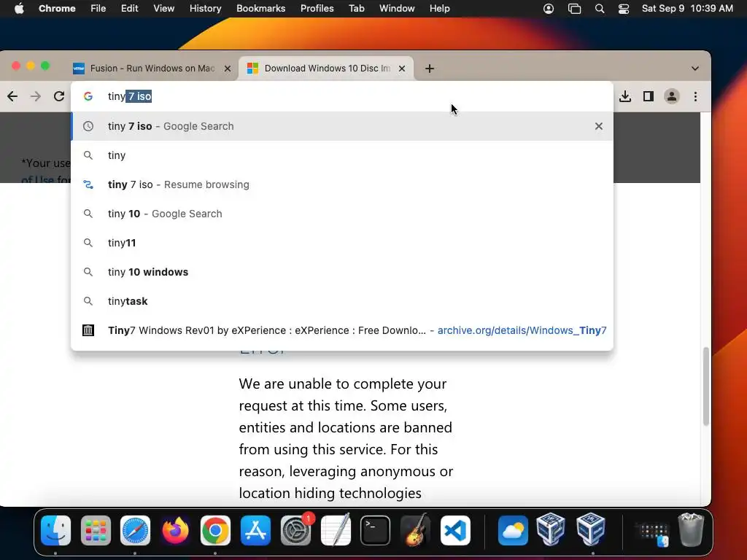Open System Settings with the update badge
The image size is (747, 560).
[x=296, y=530]
